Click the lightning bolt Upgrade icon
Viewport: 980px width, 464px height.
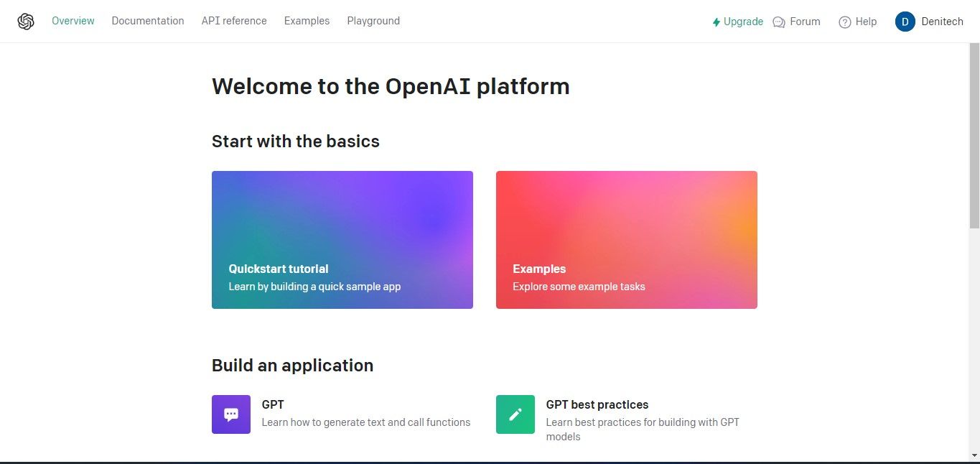(x=715, y=22)
